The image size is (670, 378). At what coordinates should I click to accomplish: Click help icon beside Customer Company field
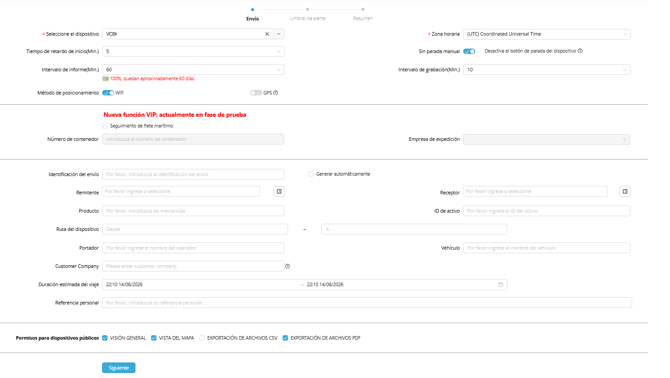pos(288,266)
